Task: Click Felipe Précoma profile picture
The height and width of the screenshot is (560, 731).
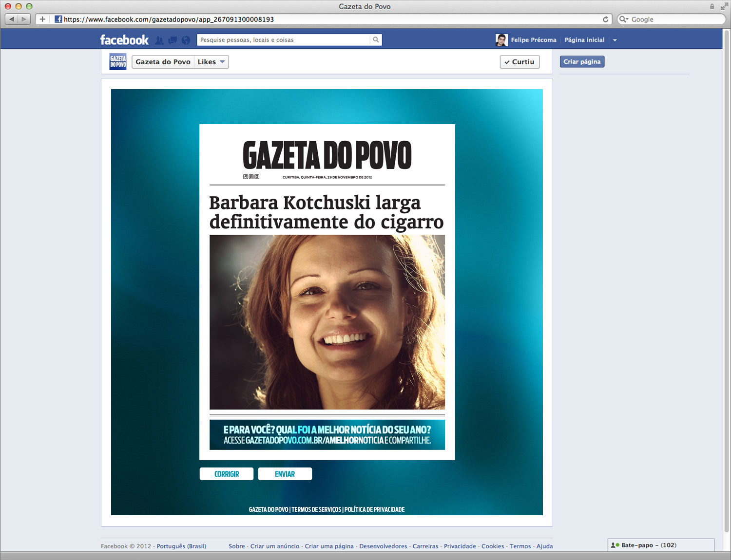Action: click(501, 40)
